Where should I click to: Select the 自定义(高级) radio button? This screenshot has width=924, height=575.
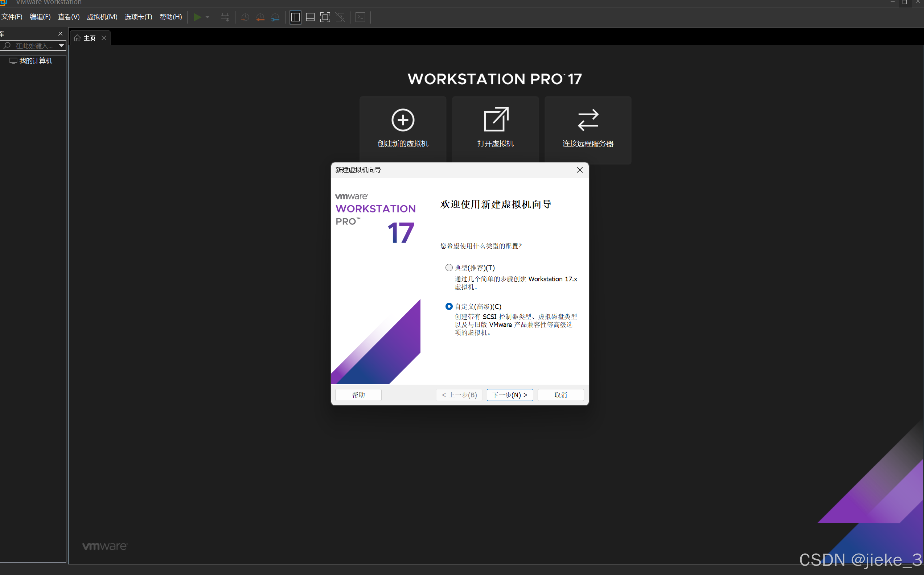click(x=449, y=306)
